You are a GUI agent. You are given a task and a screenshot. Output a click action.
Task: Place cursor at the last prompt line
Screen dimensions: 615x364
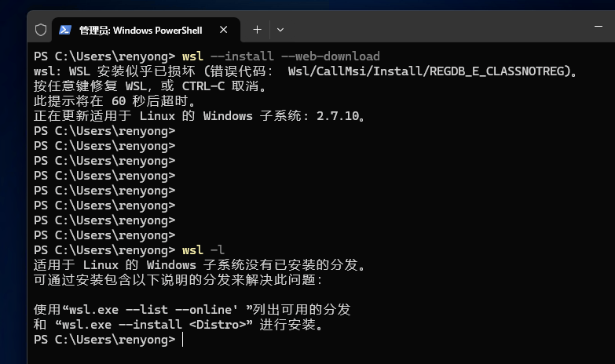183,340
